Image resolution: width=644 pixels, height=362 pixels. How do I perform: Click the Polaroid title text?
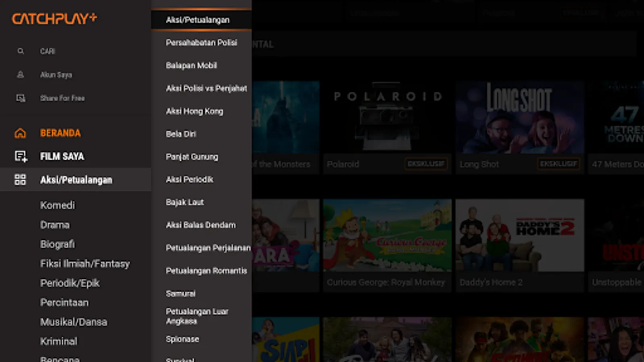(343, 164)
